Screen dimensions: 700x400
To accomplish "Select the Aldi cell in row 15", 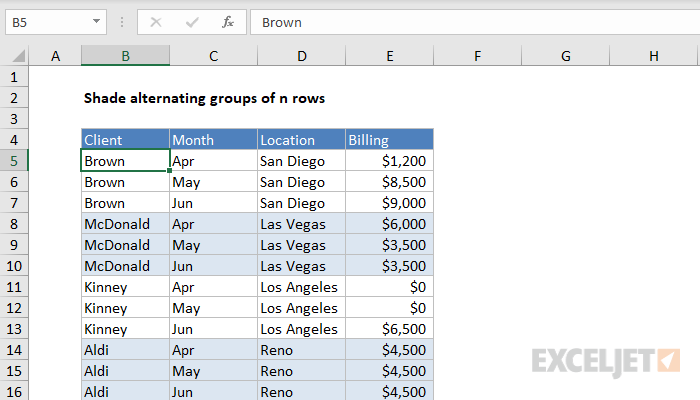I will (125, 371).
